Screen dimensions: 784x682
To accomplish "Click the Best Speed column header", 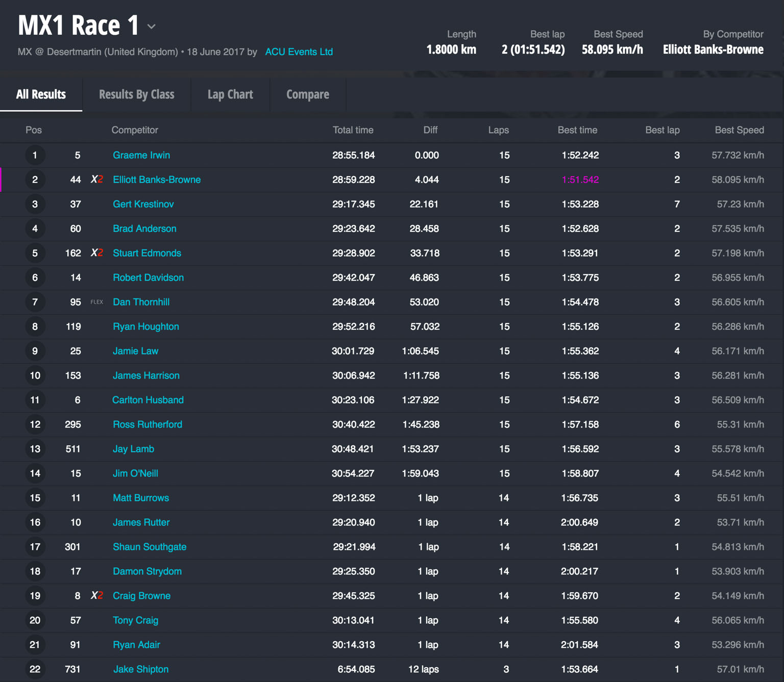I will pyautogui.click(x=739, y=130).
